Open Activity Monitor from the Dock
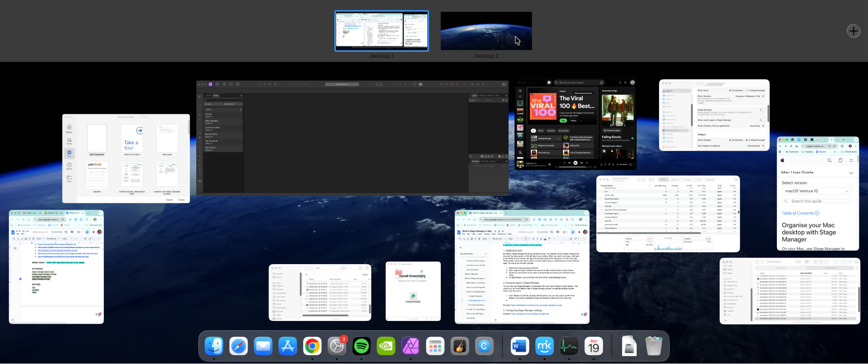Viewport: 868px width, 364px height. pyautogui.click(x=569, y=346)
